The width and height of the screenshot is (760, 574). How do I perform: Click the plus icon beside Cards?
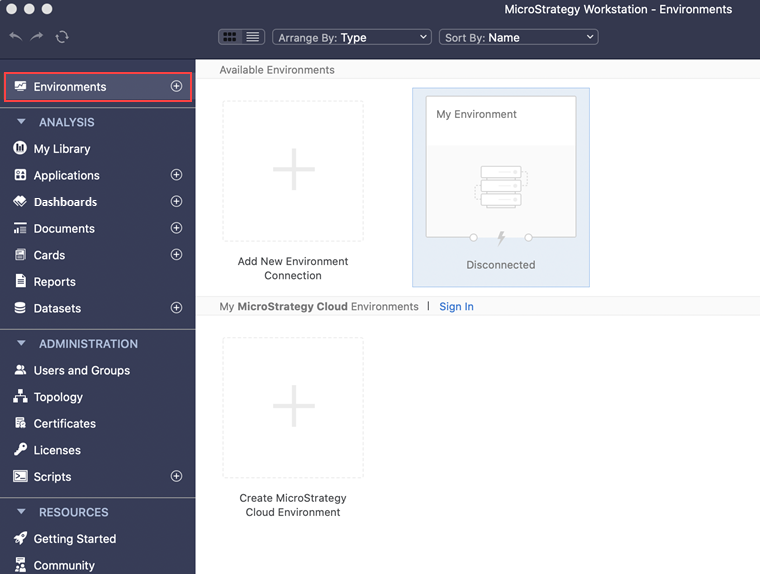176,255
